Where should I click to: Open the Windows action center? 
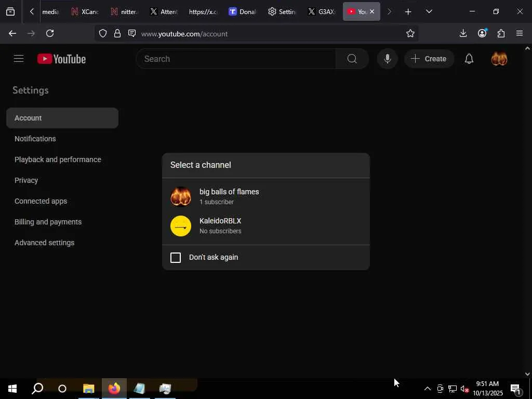[516, 389]
